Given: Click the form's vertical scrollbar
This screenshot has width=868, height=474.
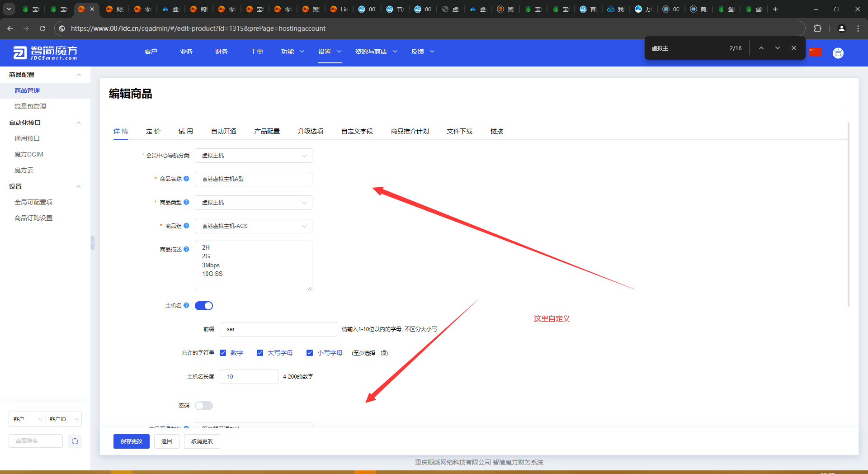Looking at the screenshot, I should (849, 214).
